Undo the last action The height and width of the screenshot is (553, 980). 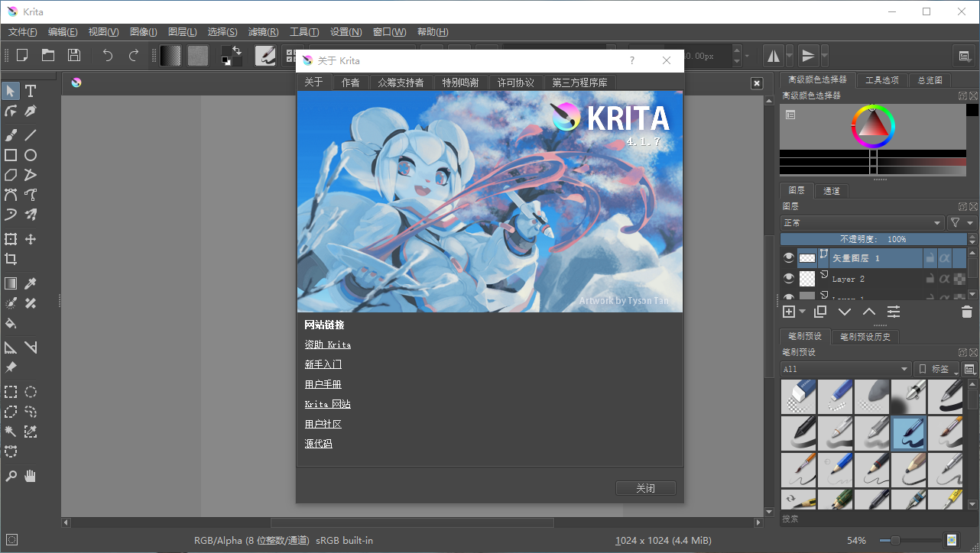click(108, 55)
